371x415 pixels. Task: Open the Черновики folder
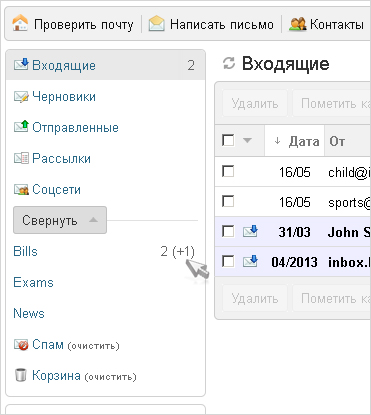64,96
